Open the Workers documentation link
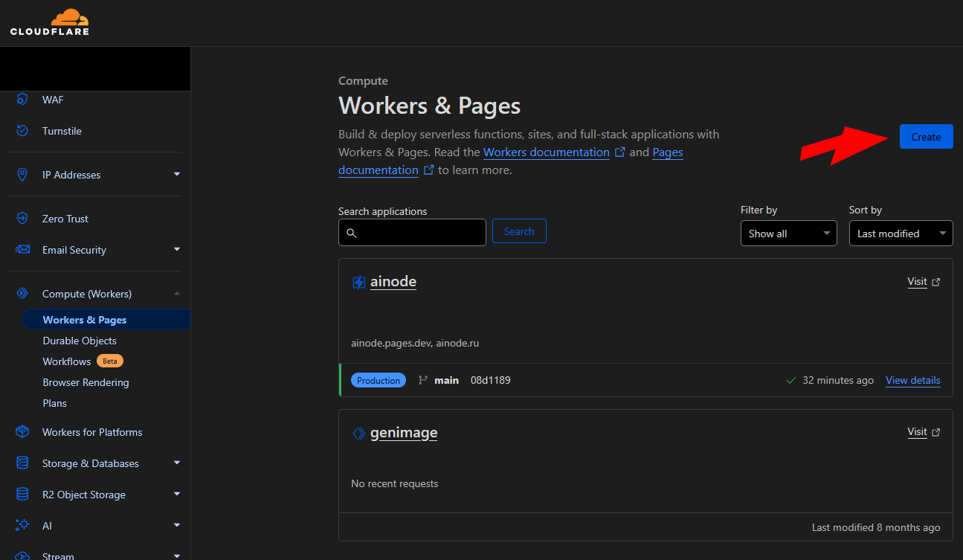 [546, 152]
